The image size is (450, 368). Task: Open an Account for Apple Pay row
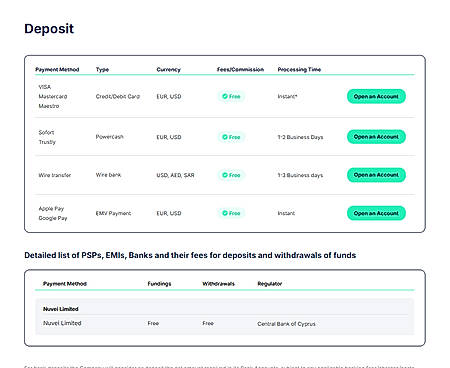[376, 213]
